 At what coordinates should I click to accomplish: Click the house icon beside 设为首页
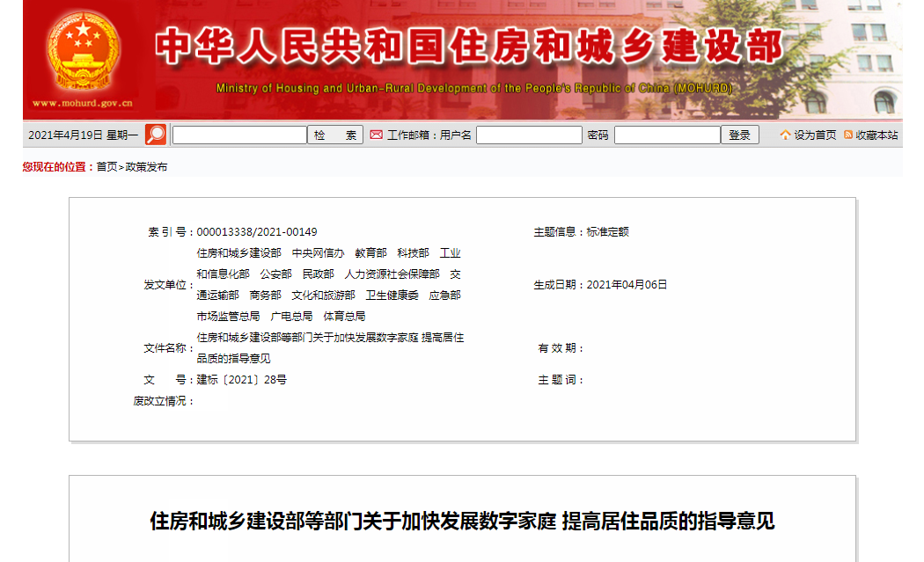pyautogui.click(x=785, y=135)
